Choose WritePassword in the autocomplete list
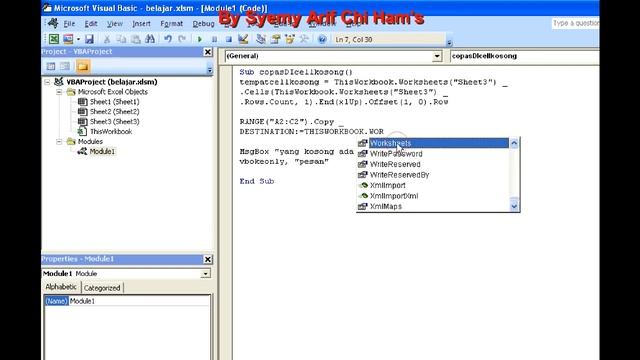 433,154
